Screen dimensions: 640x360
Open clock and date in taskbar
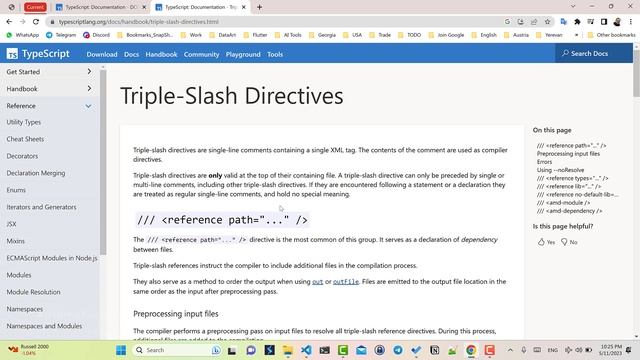pyautogui.click(x=611, y=350)
